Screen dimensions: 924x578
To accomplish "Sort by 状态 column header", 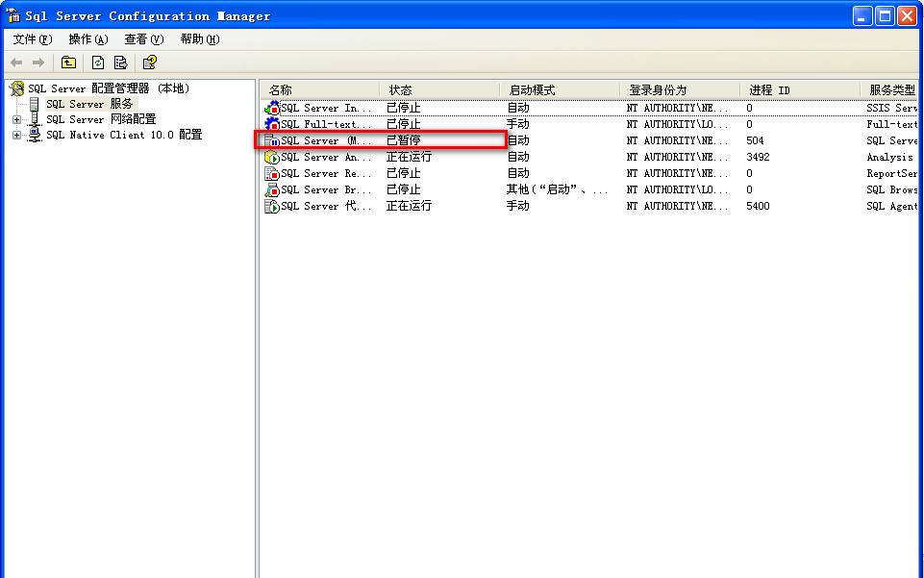I will click(439, 90).
